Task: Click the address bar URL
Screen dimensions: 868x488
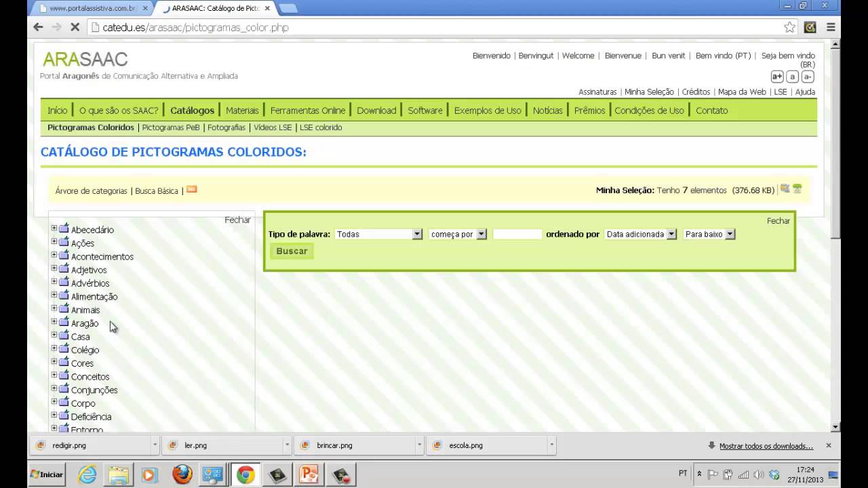Action: click(195, 28)
